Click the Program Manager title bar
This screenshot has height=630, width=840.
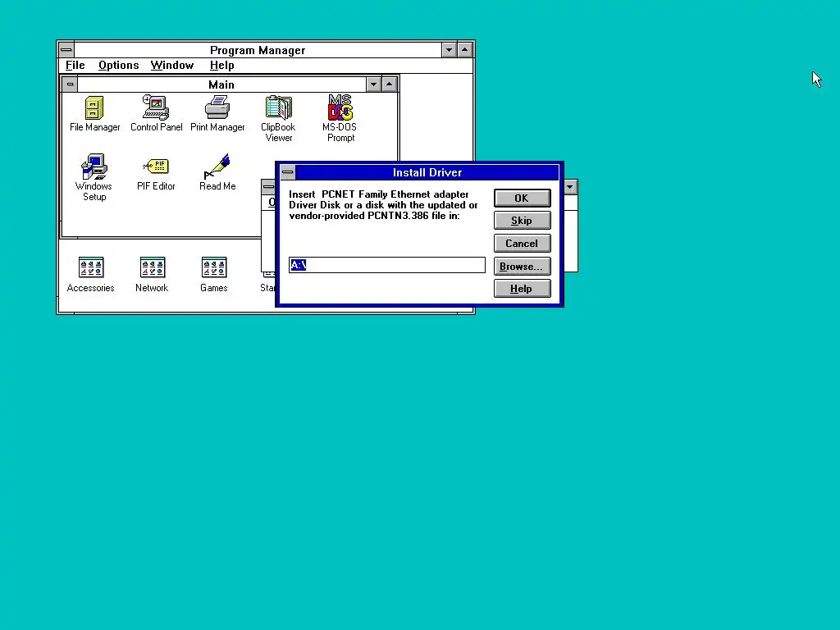click(x=258, y=50)
